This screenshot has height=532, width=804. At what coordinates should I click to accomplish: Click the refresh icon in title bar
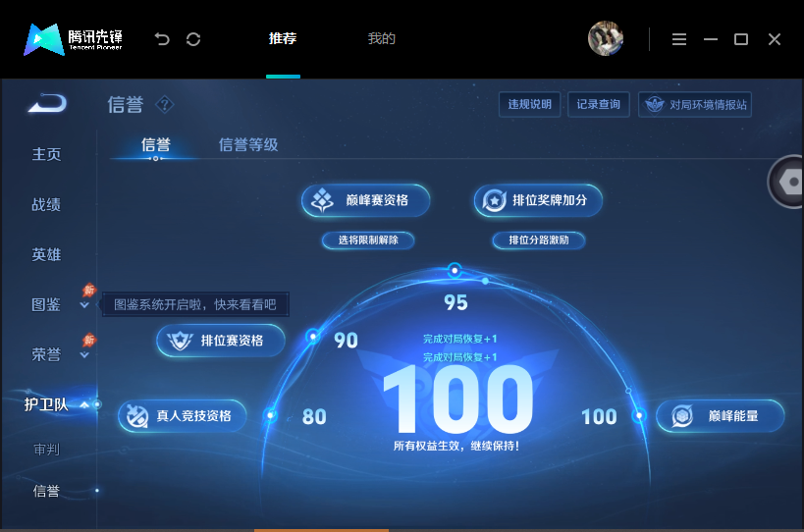[x=193, y=39]
